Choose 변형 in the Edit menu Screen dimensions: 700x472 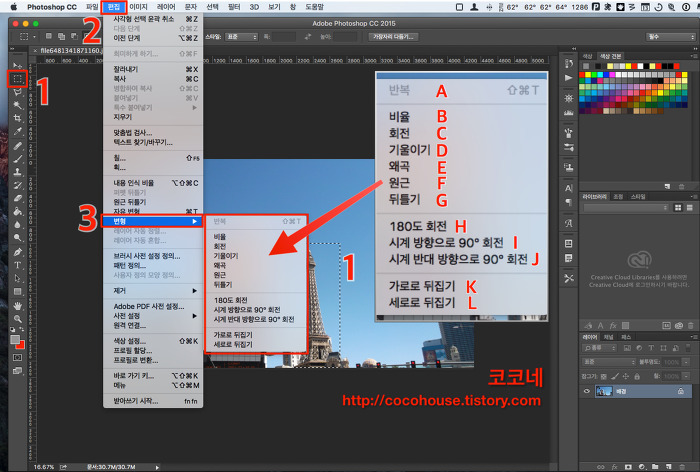click(153, 221)
